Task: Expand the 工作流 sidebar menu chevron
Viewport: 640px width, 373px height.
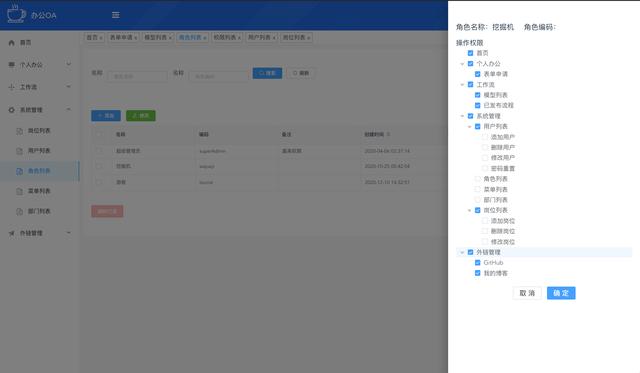Action: (x=69, y=87)
